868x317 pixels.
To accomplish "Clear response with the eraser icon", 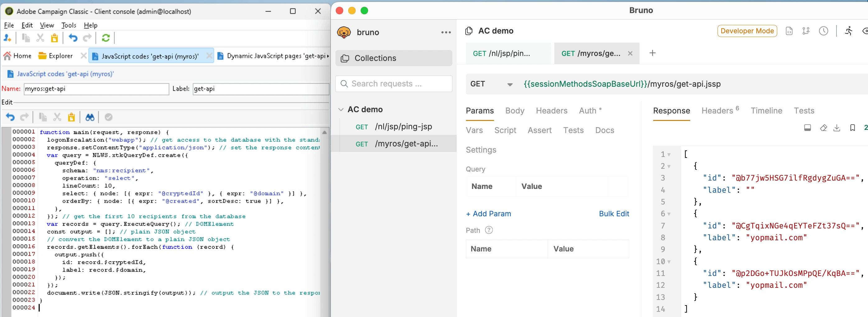I will pyautogui.click(x=823, y=128).
